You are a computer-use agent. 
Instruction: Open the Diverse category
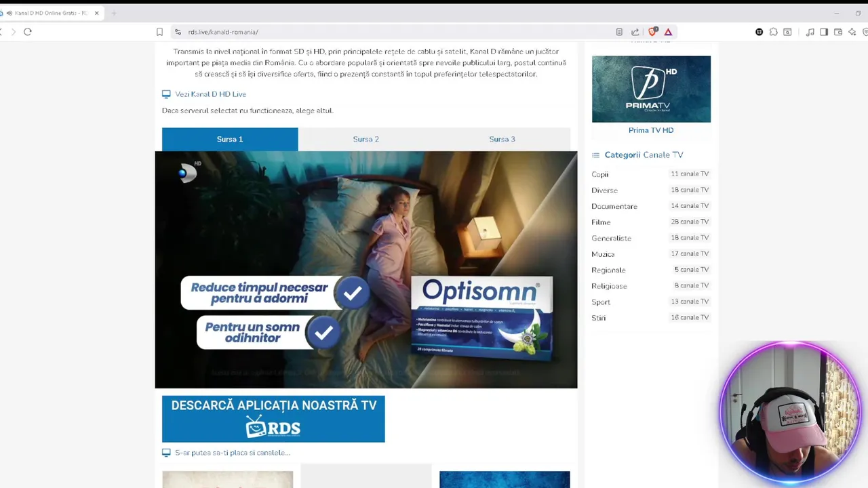[604, 190]
